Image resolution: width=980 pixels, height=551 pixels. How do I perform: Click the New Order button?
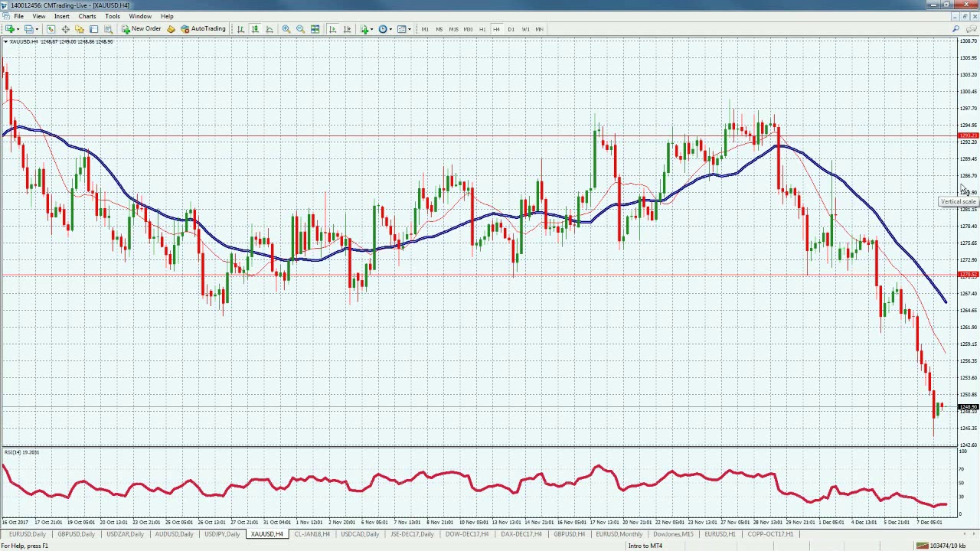(142, 29)
